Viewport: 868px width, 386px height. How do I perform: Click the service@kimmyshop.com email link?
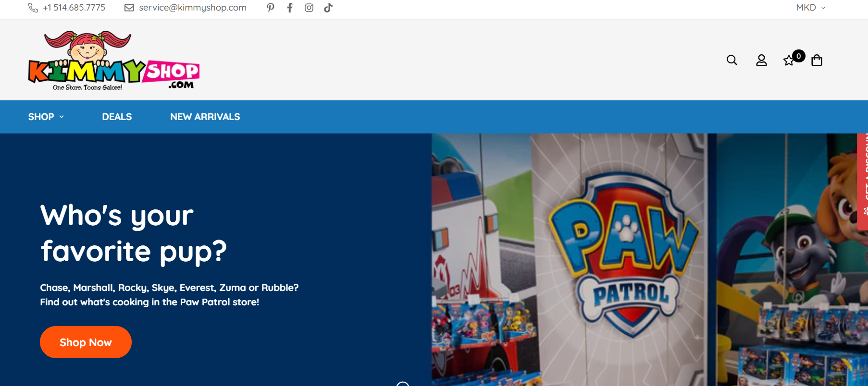coord(193,8)
